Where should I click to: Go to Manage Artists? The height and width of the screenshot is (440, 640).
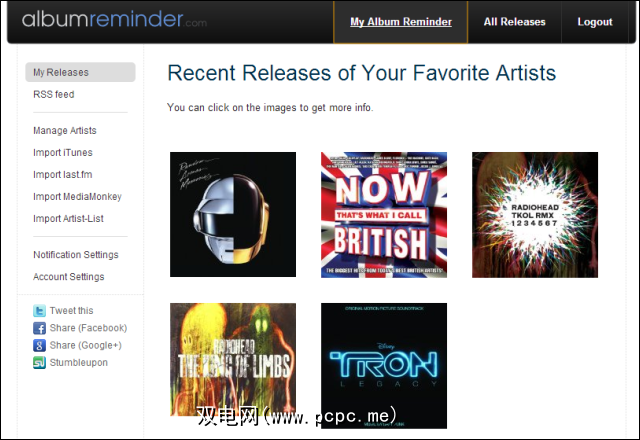(x=65, y=131)
